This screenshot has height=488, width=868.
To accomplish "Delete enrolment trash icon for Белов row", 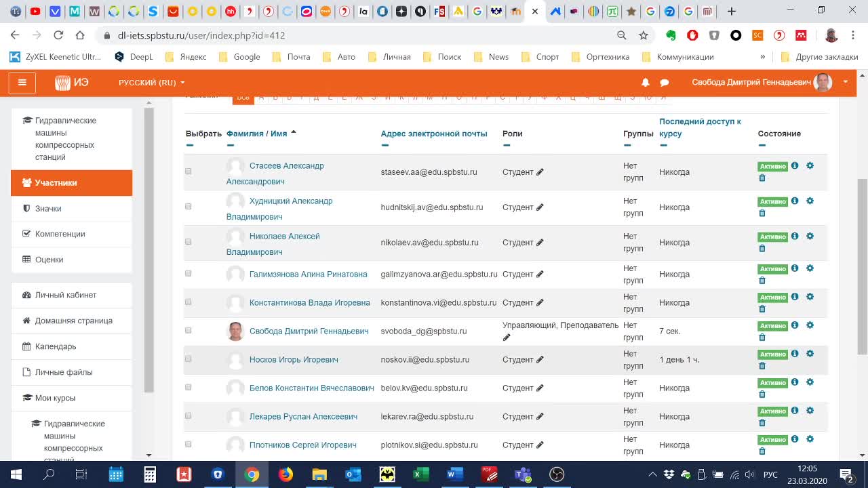I will pos(762,394).
